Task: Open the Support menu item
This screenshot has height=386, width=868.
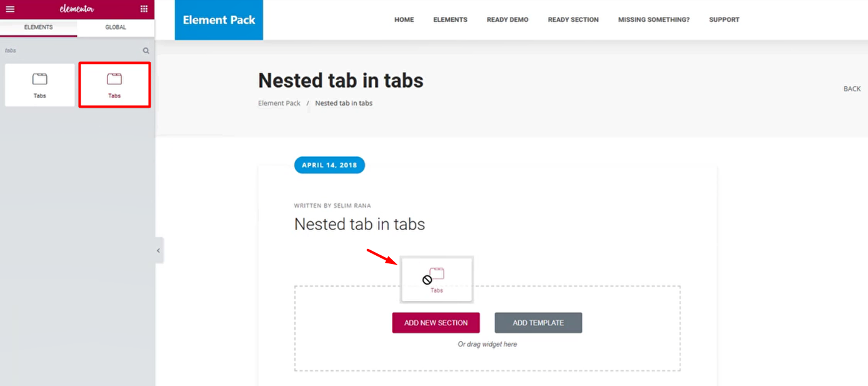Action: (724, 20)
